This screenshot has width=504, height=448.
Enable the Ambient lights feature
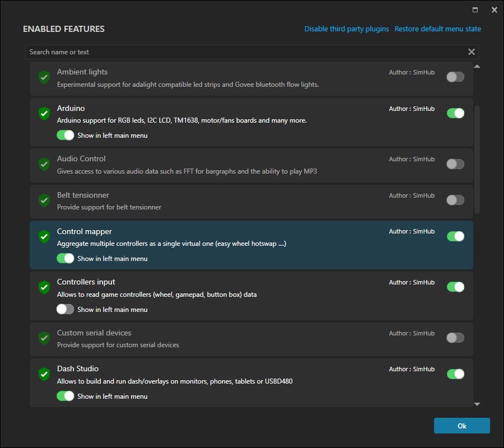(x=455, y=77)
